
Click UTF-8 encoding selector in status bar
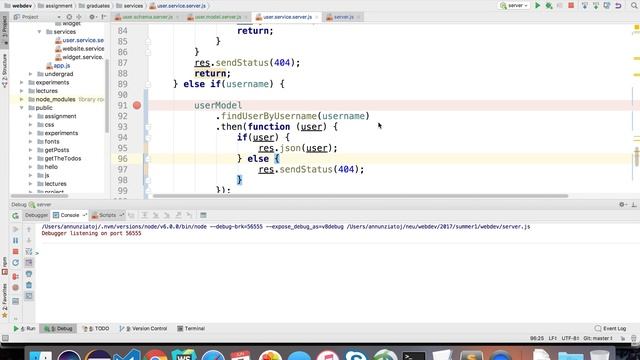click(570, 338)
